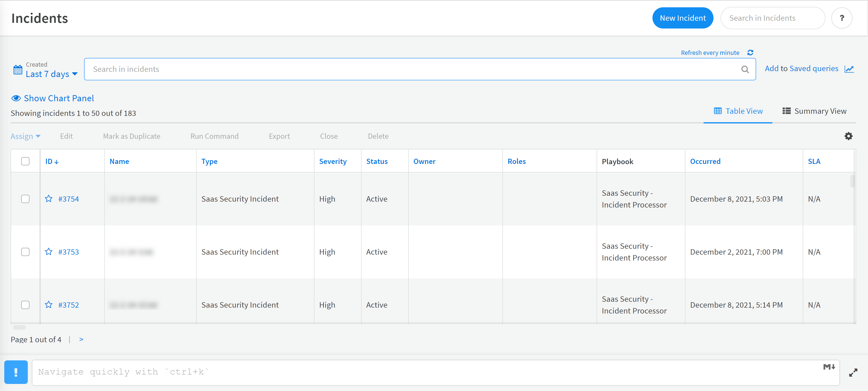
Task: Select checkbox for incident #3752
Action: click(x=25, y=305)
